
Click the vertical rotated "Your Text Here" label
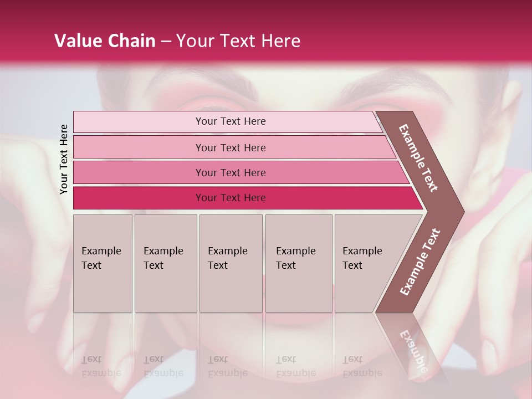point(64,160)
